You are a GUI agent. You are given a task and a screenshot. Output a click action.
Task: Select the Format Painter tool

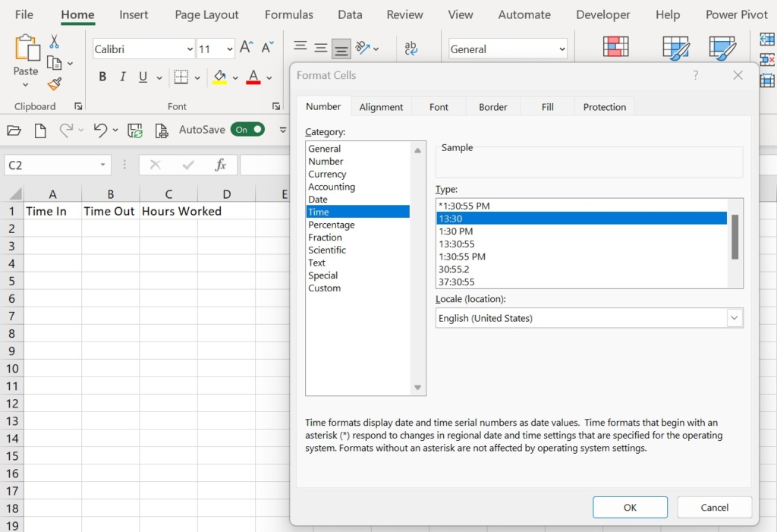pyautogui.click(x=54, y=84)
